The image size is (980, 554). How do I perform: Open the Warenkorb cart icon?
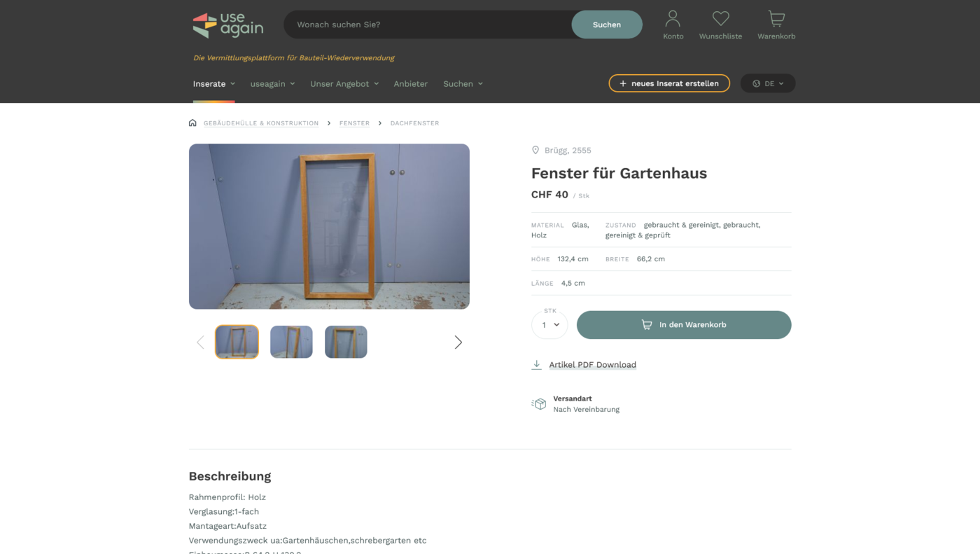[776, 18]
